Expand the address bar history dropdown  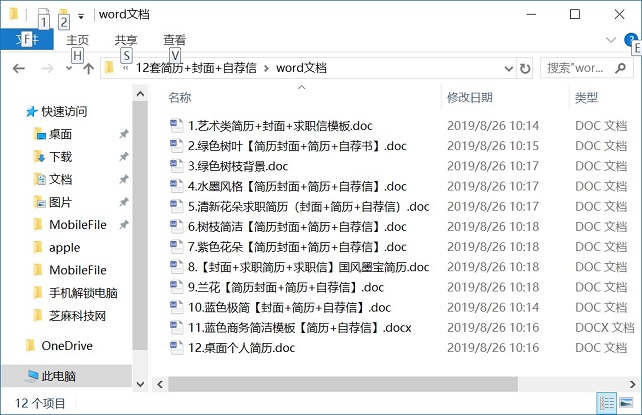(x=509, y=68)
